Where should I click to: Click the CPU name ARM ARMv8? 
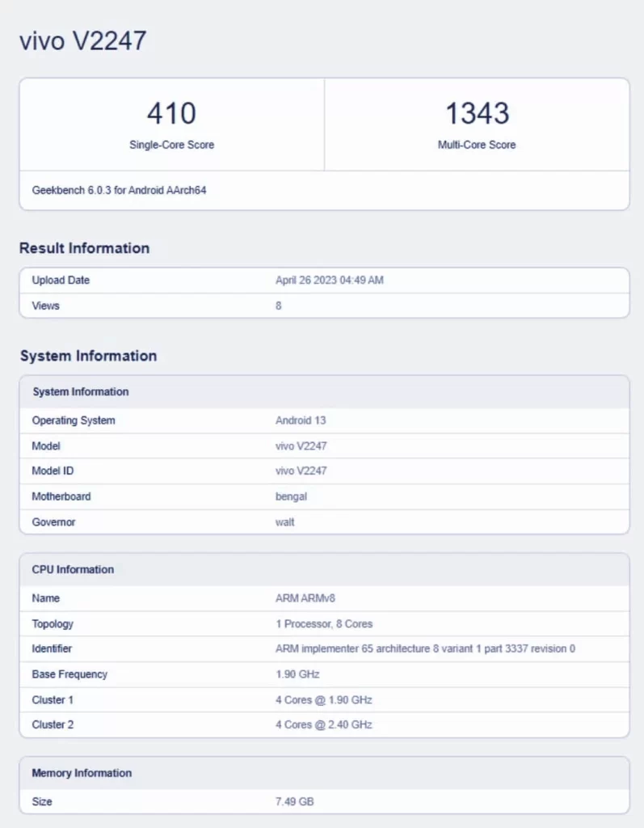click(x=305, y=598)
